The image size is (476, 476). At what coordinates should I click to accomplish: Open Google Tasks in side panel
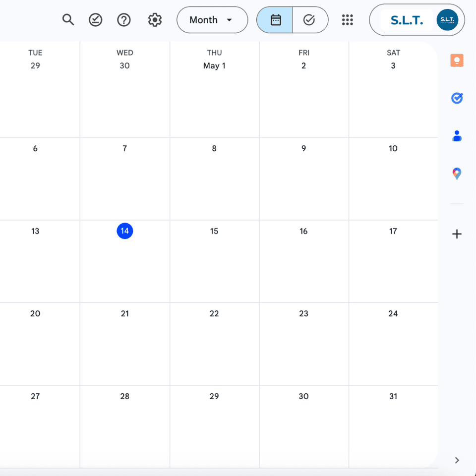(457, 98)
